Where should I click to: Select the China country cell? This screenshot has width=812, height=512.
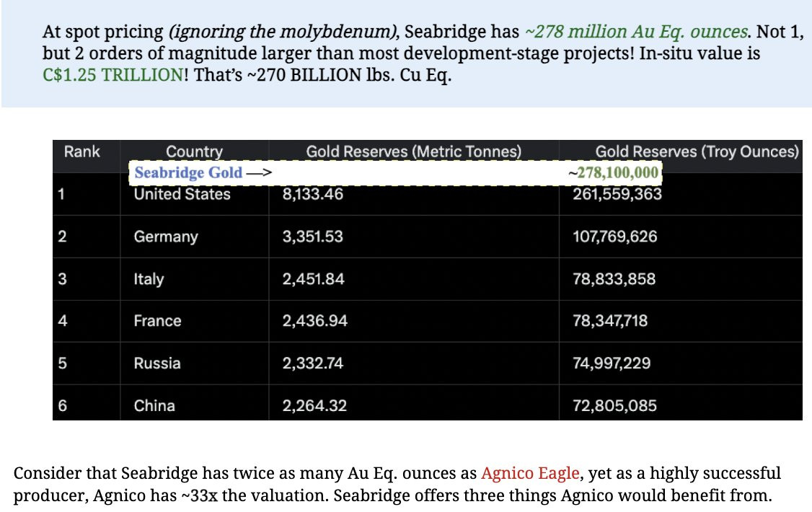pyautogui.click(x=154, y=405)
